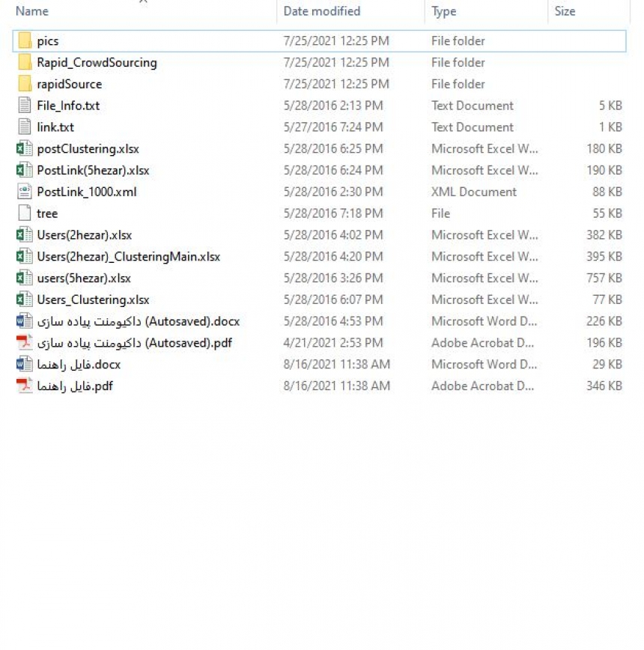Click the XML Document type cell
The height and width of the screenshot is (650, 644).
click(x=474, y=192)
